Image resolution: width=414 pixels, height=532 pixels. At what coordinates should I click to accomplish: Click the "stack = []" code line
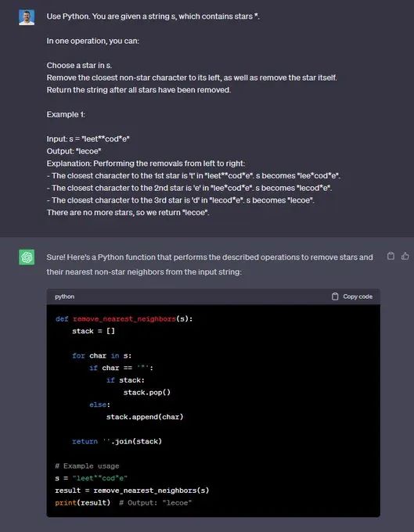point(93,331)
